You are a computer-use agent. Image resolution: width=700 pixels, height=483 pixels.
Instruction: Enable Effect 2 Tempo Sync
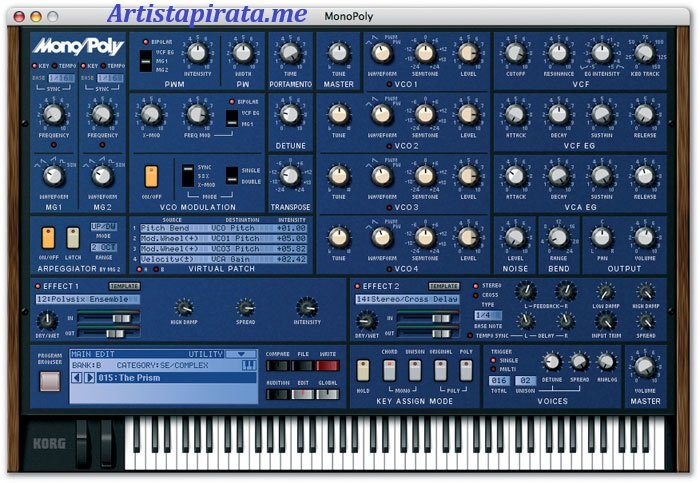tap(470, 335)
